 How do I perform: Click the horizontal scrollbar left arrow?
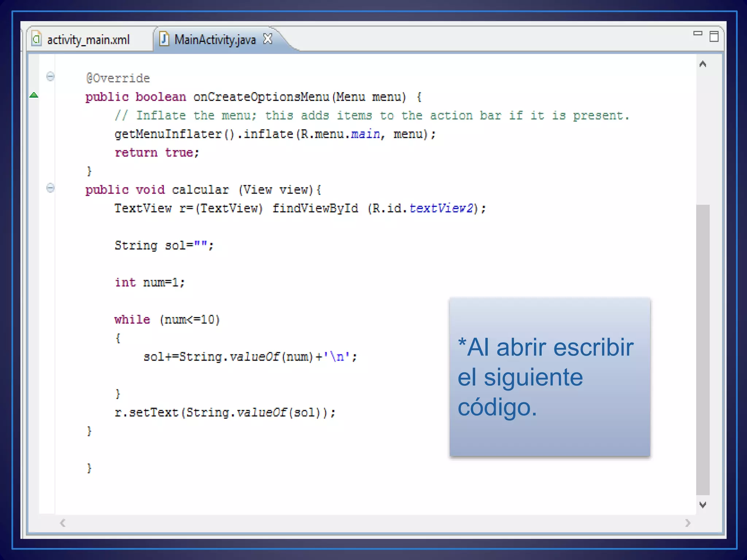tap(63, 523)
